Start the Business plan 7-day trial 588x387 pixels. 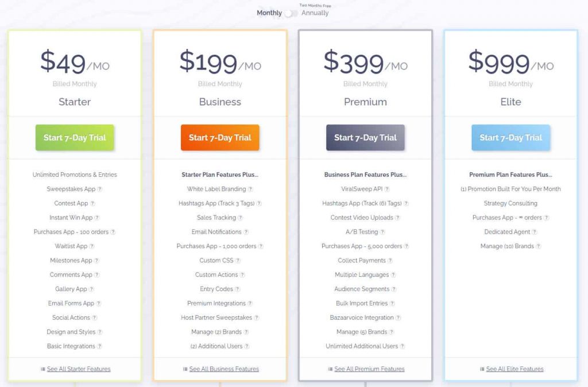220,138
